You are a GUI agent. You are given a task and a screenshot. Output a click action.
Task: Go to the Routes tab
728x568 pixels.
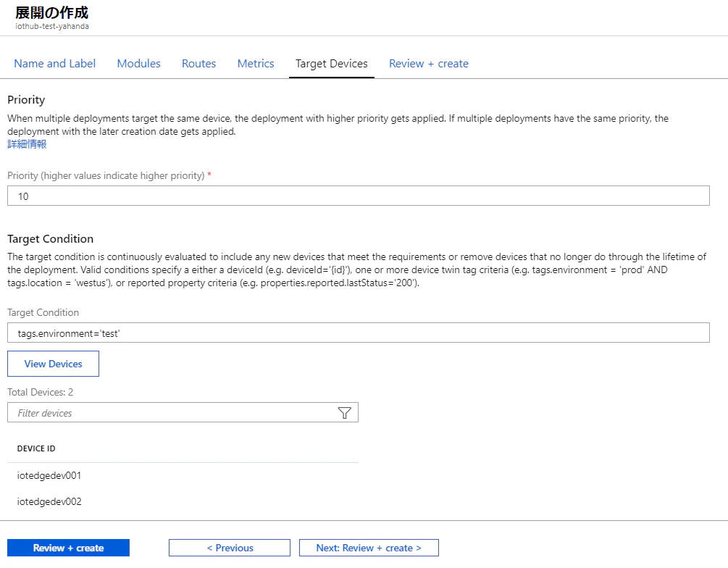(x=198, y=64)
